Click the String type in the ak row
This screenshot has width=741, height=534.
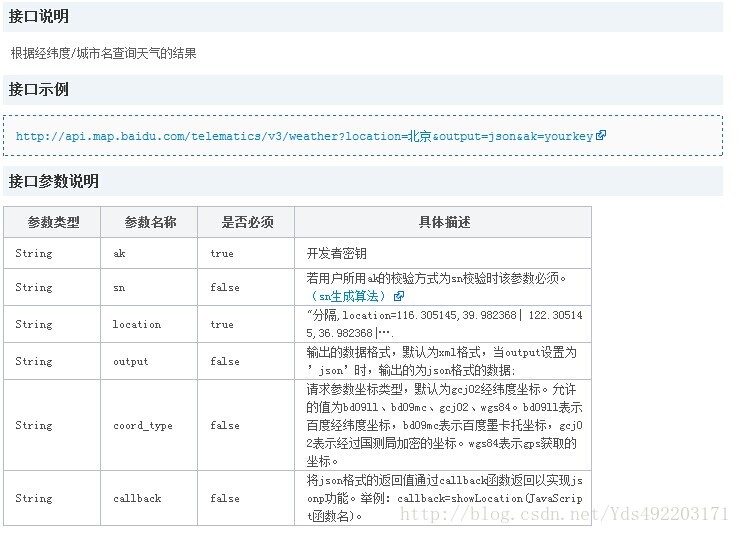pyautogui.click(x=34, y=253)
